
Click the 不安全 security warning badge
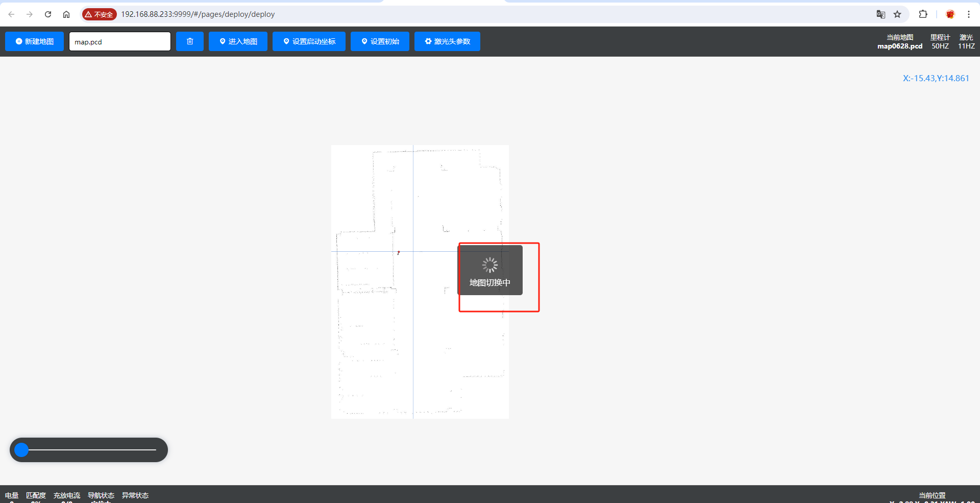tap(100, 14)
